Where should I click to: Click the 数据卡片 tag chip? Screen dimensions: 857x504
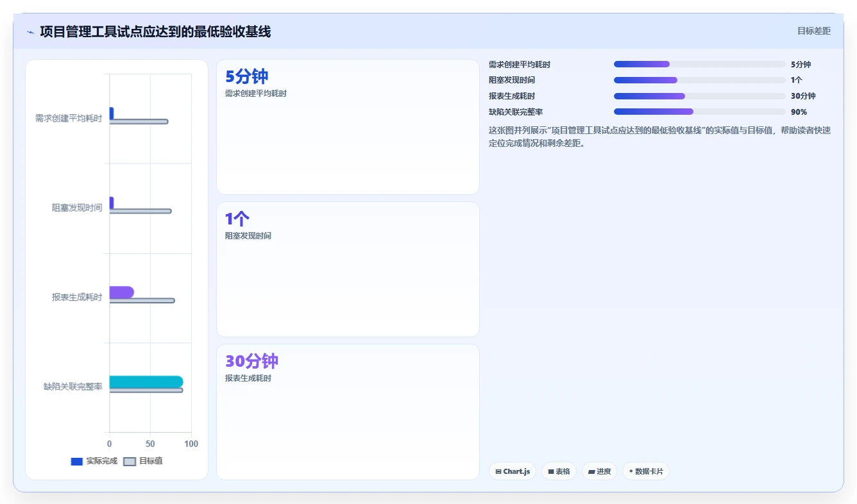(x=646, y=471)
